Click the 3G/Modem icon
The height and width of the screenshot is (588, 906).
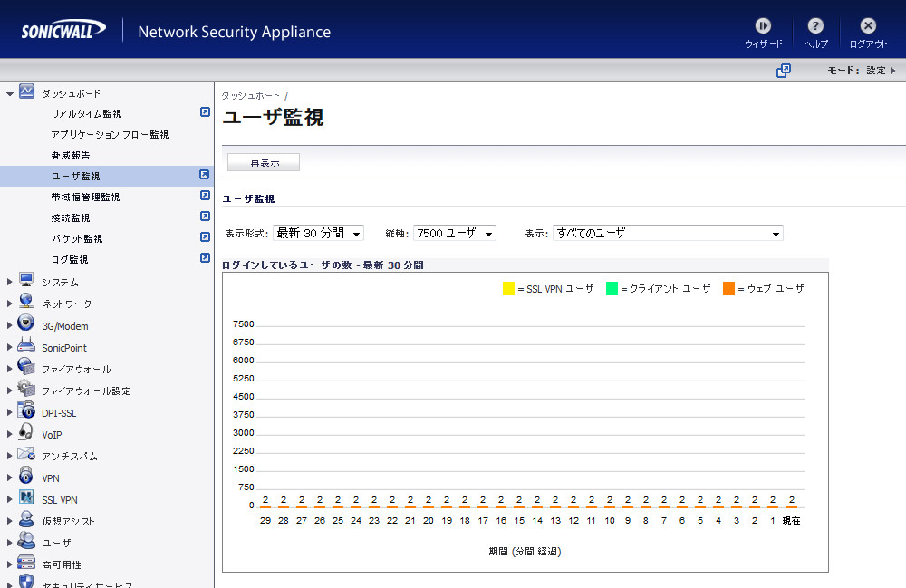pos(26,323)
